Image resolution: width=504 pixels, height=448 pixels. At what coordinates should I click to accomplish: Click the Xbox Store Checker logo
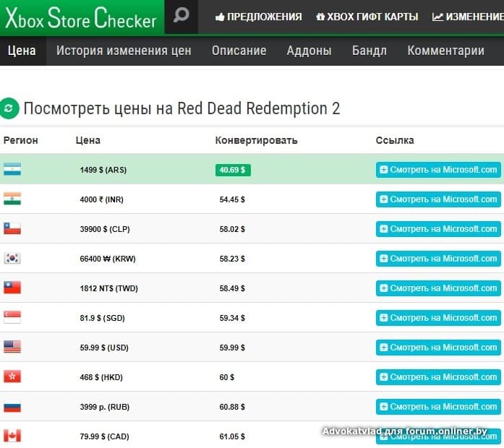click(80, 17)
